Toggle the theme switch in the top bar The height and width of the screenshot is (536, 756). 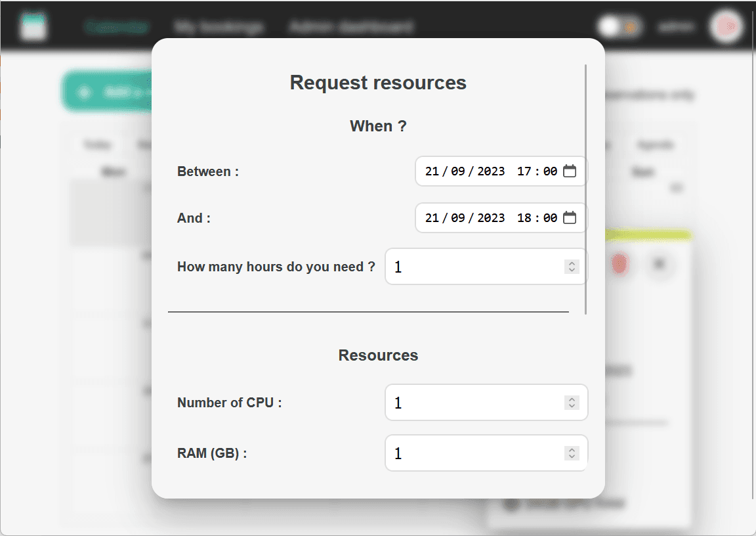coord(619,27)
